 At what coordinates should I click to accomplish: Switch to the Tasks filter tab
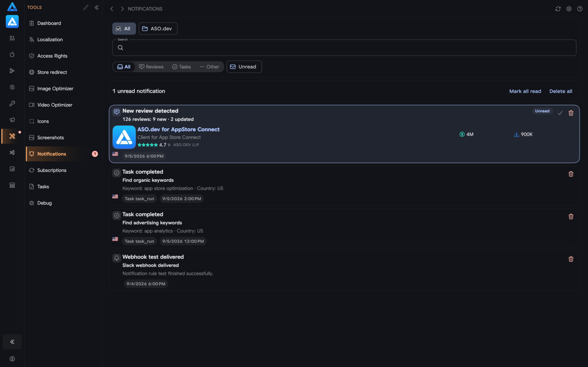(181, 67)
